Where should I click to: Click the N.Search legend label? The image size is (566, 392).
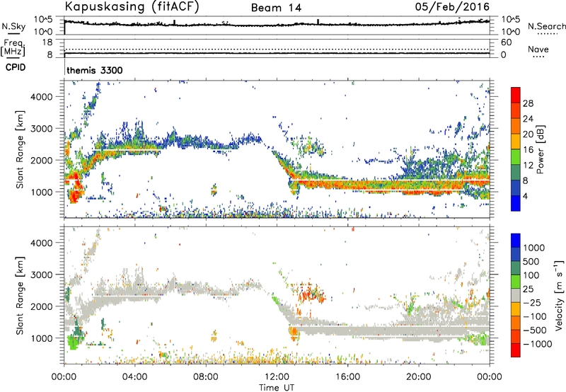(x=546, y=26)
